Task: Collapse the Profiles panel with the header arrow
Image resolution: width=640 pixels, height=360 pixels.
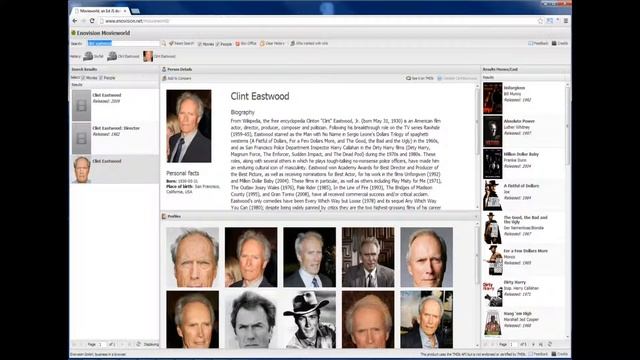Action: click(476, 216)
